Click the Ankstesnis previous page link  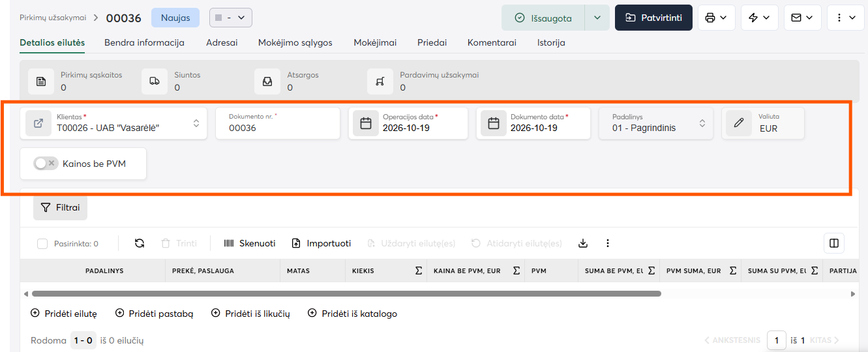coord(732,340)
